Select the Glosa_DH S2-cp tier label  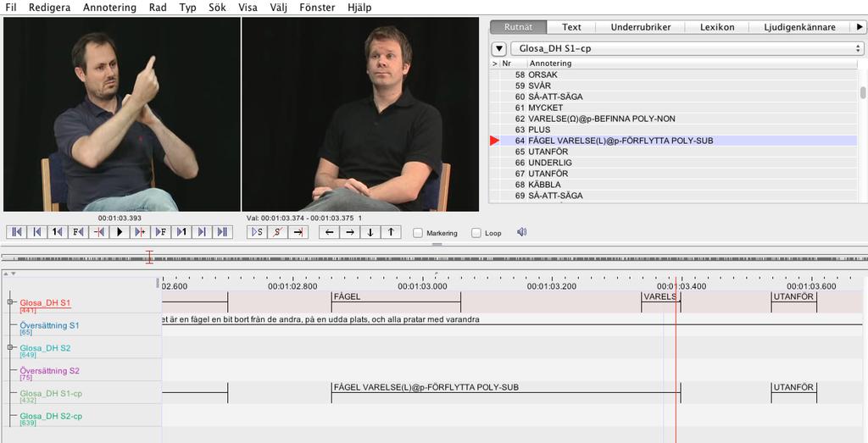click(51, 416)
